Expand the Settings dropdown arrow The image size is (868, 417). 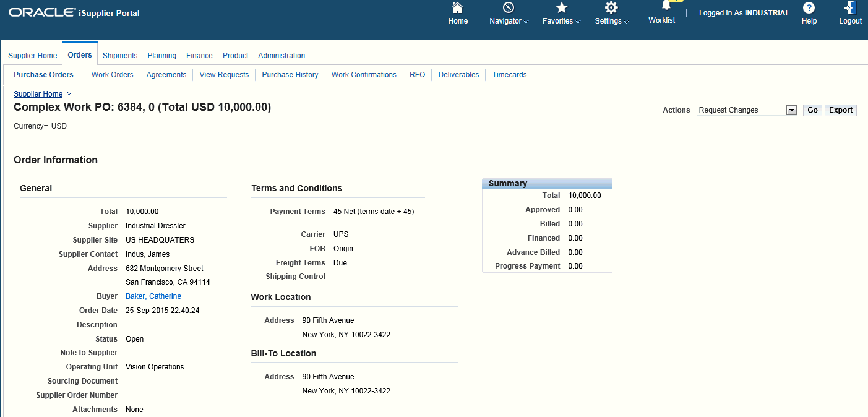626,22
